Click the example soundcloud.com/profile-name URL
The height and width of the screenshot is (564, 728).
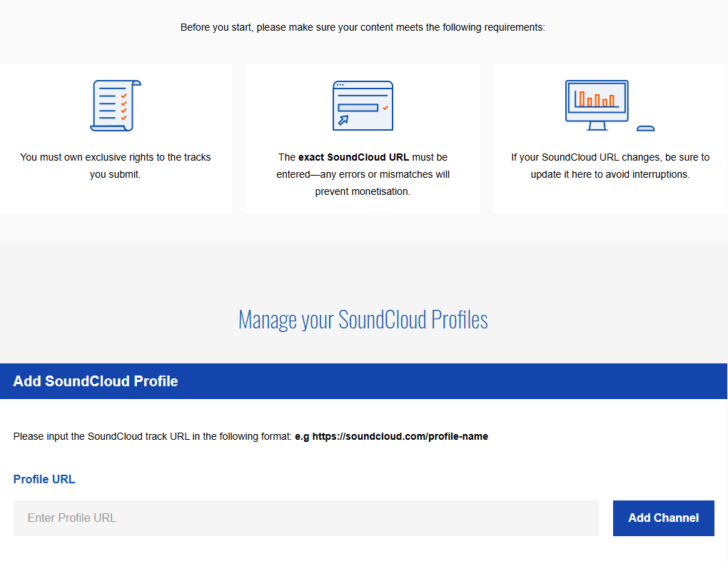click(x=400, y=436)
